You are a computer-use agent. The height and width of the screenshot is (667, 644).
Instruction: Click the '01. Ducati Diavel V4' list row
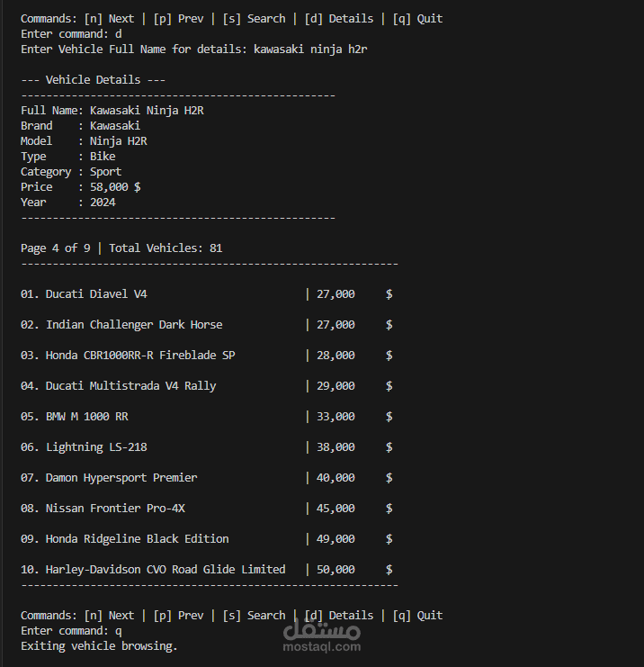[x=207, y=294]
